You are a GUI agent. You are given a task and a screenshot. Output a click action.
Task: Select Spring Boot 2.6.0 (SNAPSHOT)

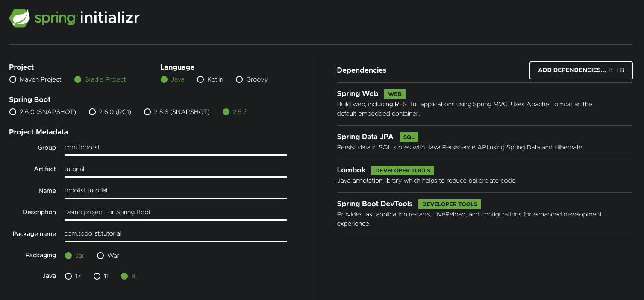[13, 112]
